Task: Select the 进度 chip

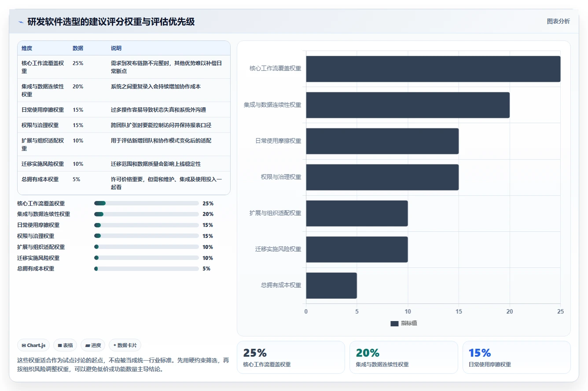Action: [x=93, y=346]
